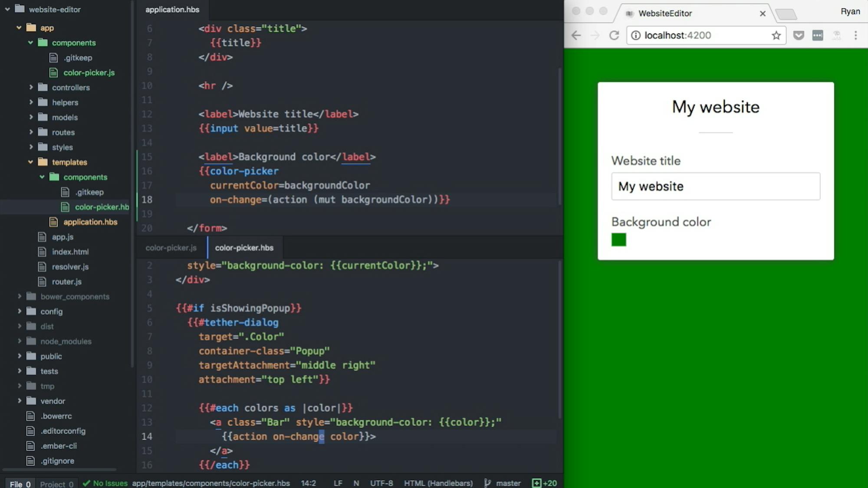Click the UTF-8 encoding indicator
The height and width of the screenshot is (488, 868).
tap(381, 483)
